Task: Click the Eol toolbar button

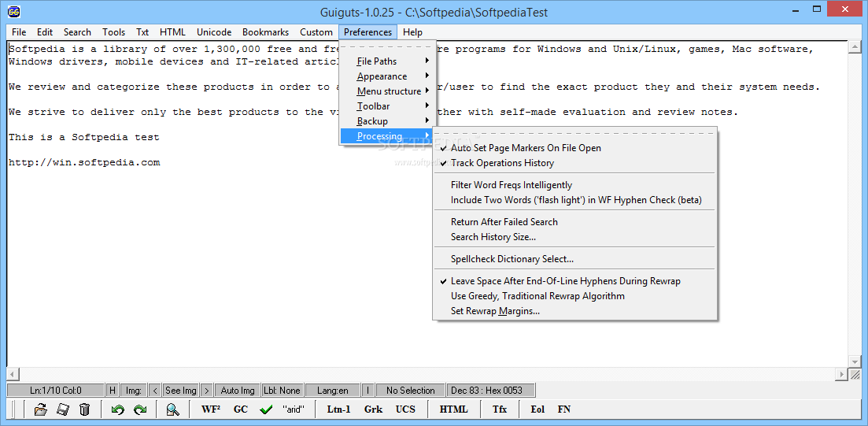Action: (537, 410)
